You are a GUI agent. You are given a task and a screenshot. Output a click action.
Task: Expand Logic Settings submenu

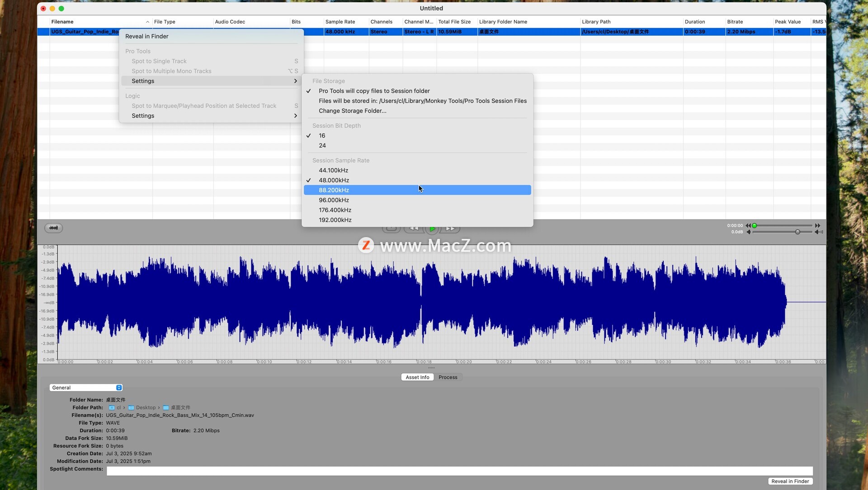tap(211, 116)
